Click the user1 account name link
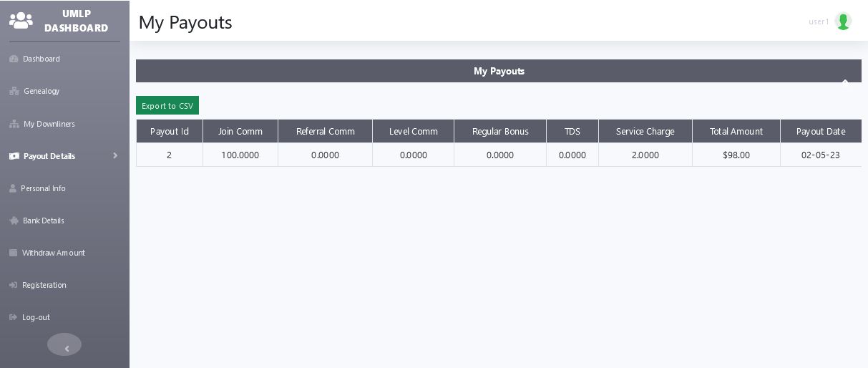This screenshot has height=368, width=868. 819,21
